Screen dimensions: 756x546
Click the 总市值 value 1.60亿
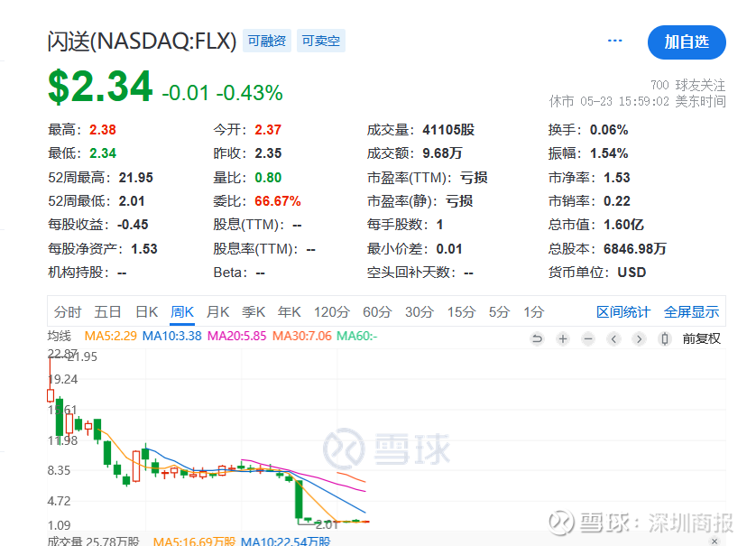click(x=623, y=225)
